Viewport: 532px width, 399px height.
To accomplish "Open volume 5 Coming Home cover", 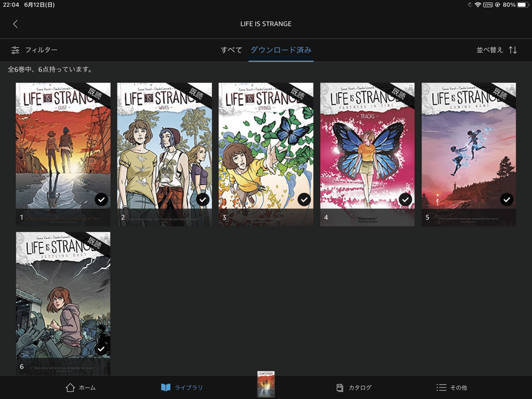I will (469, 154).
